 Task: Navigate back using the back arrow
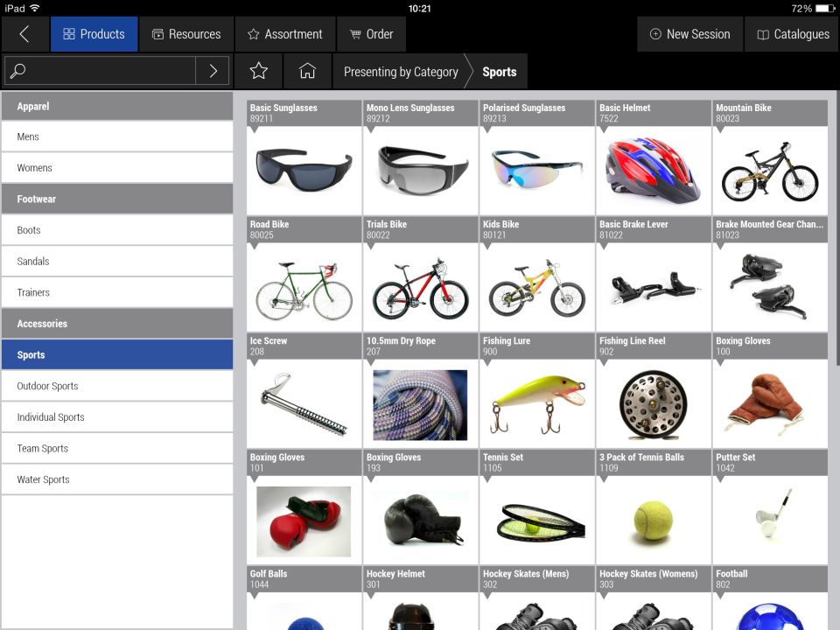[x=24, y=35]
